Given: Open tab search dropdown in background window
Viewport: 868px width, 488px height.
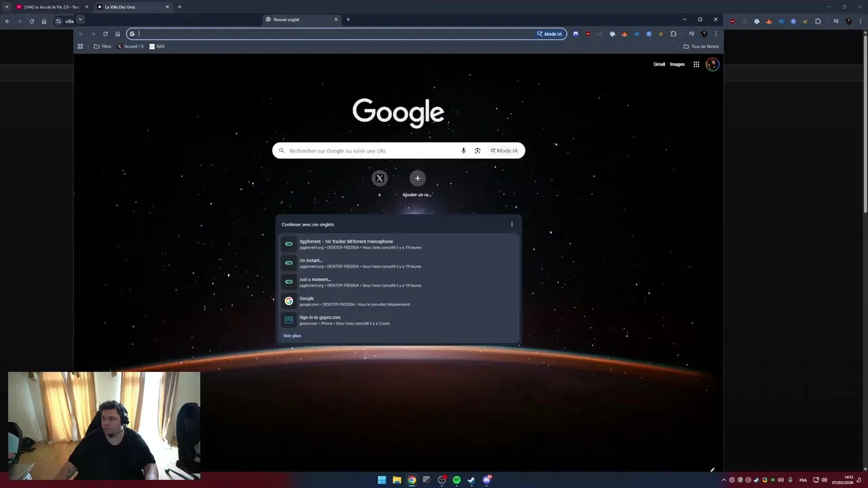Looking at the screenshot, I should (x=7, y=7).
